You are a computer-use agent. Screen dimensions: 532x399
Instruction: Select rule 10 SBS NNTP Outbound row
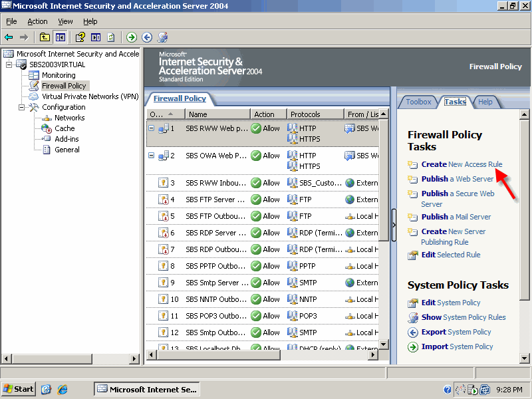[263, 299]
